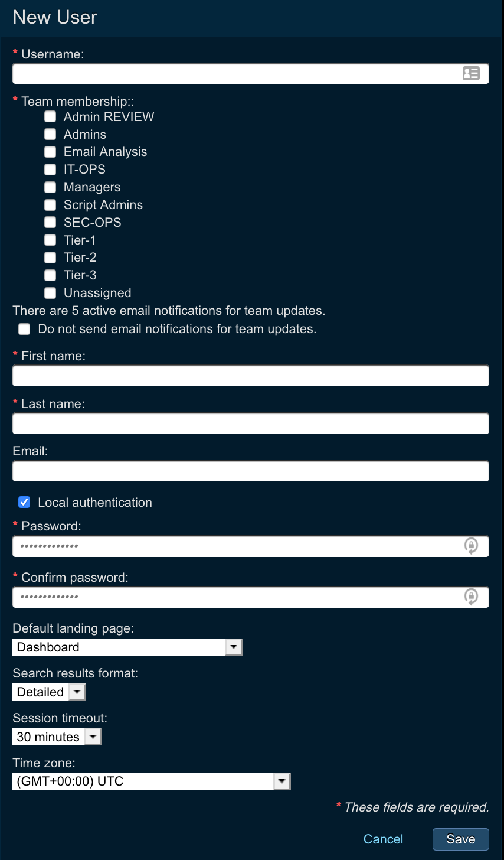
Task: Enable the SEC-OPS team membership
Action: pos(51,223)
